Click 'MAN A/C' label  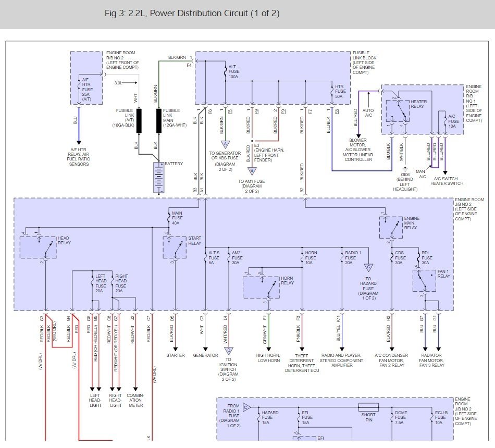point(421,174)
